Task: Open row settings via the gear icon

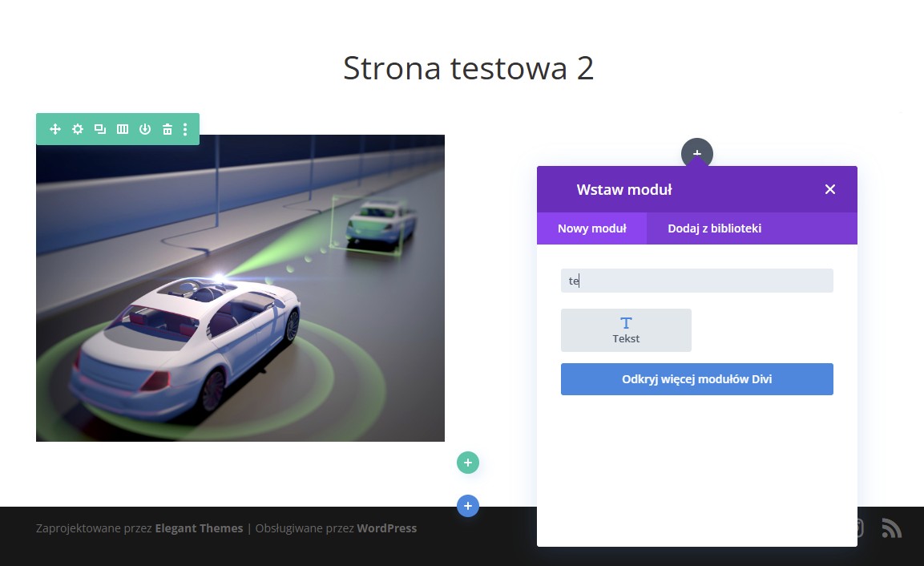Action: (x=78, y=129)
